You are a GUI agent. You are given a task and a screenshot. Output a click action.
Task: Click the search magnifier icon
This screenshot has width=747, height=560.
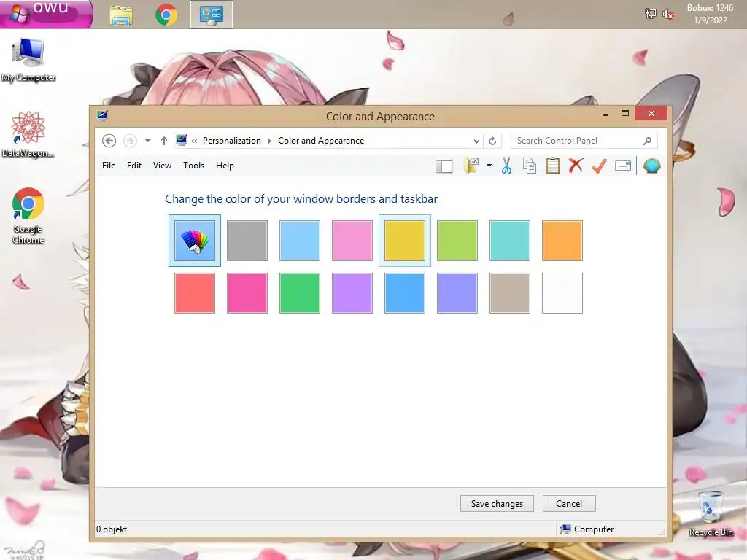(647, 141)
